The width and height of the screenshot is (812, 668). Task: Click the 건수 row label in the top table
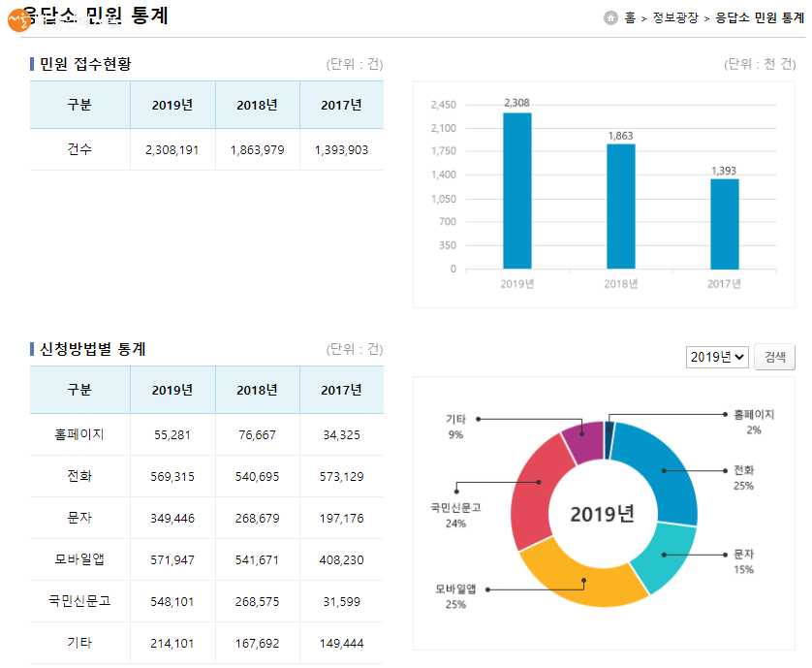[79, 150]
